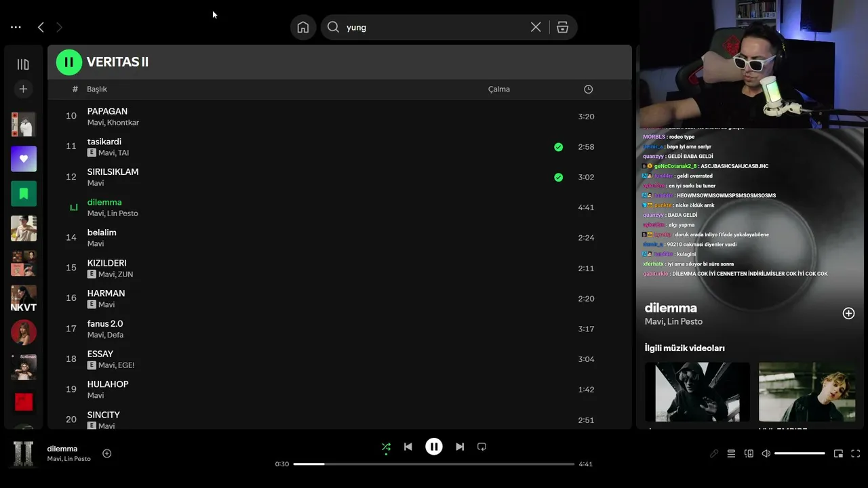This screenshot has height=488, width=868.
Task: Open the NKVT playlist in sidebar
Action: click(x=24, y=298)
